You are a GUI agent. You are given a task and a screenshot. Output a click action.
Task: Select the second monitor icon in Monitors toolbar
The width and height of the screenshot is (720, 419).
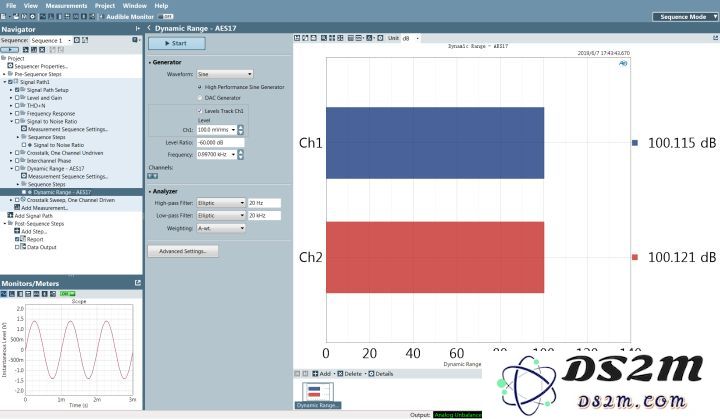pos(12,294)
